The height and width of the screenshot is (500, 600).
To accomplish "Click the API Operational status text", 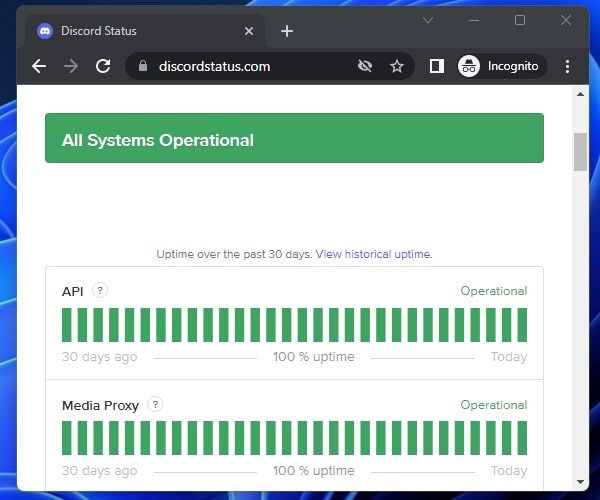I will click(494, 291).
